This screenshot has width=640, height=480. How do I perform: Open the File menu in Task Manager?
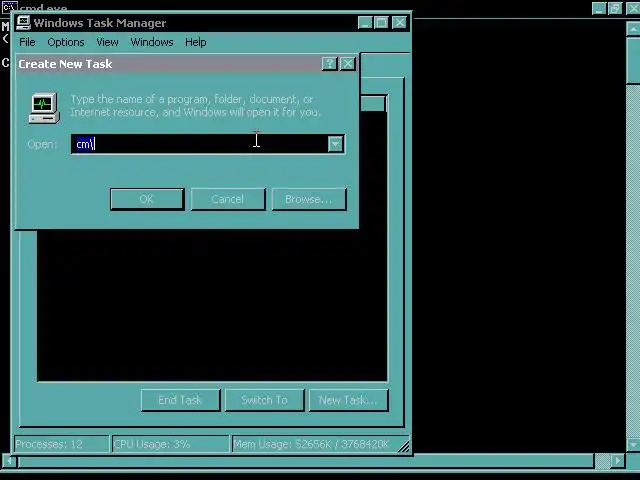(x=27, y=42)
